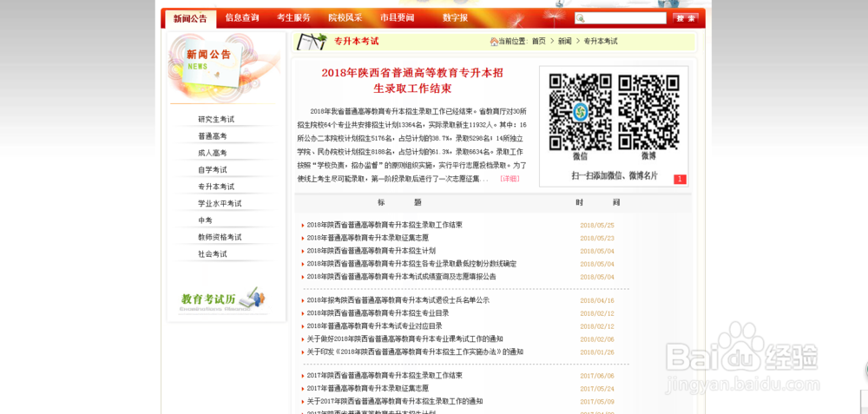Open the 数字报 menu item
Image resolution: width=868 pixels, height=414 pixels.
455,17
